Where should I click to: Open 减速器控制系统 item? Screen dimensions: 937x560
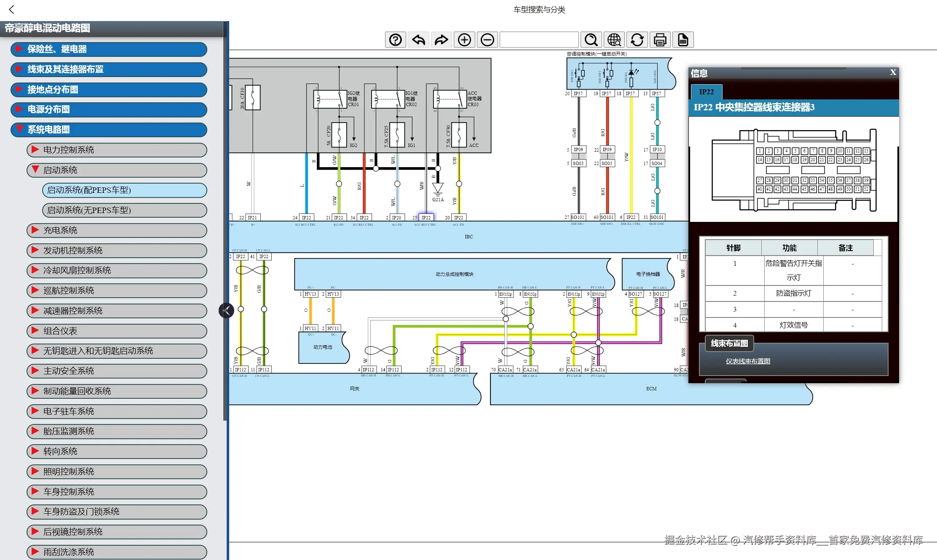[x=117, y=311]
